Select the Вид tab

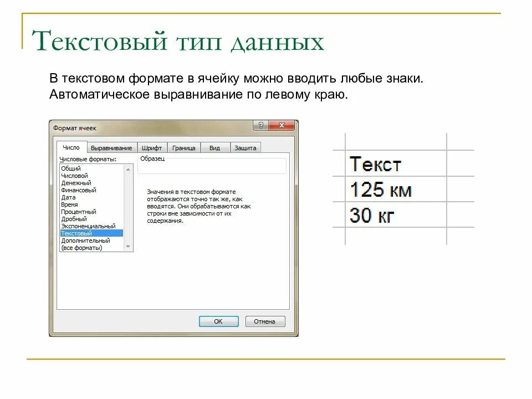(x=214, y=148)
